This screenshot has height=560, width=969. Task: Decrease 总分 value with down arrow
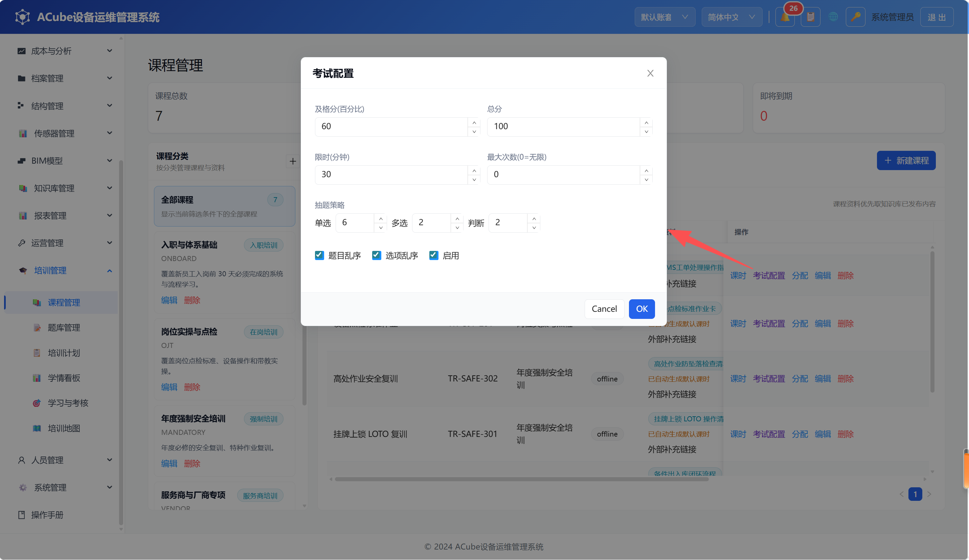pos(646,132)
